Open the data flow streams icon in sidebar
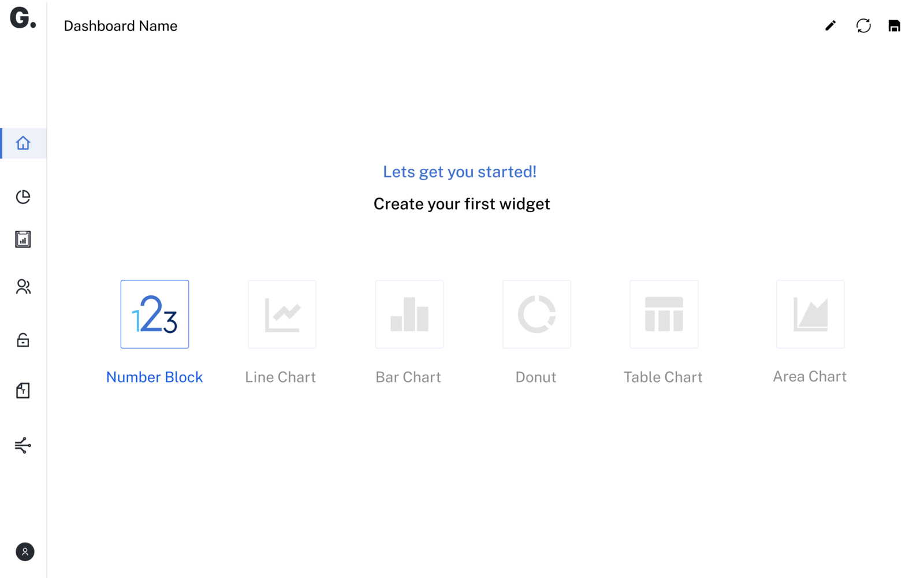924x578 pixels. tap(23, 445)
